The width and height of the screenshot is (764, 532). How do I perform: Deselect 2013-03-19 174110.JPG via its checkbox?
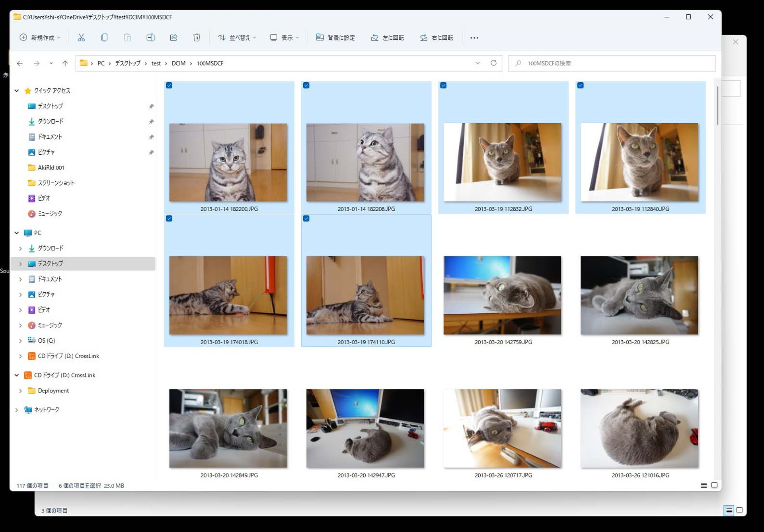pos(306,218)
